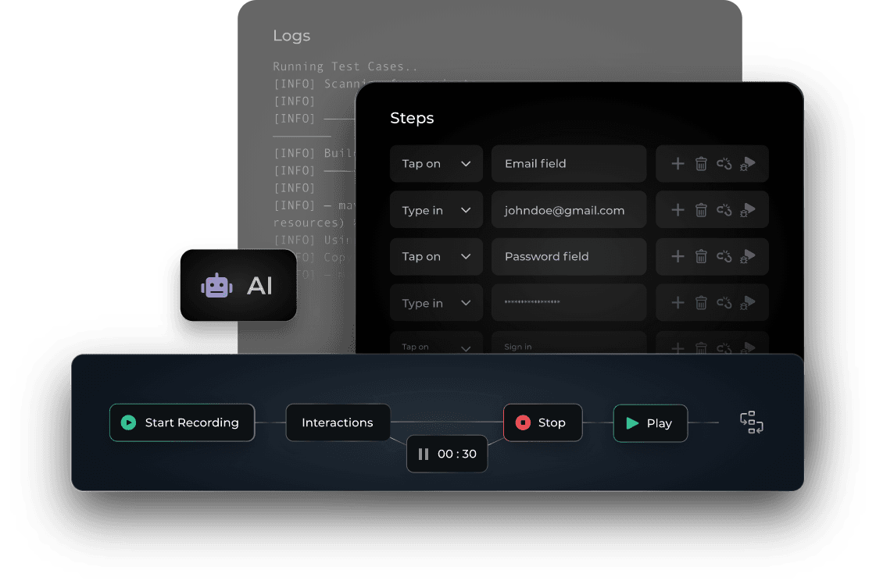Open the Logs panel
Image resolution: width=876 pixels, height=588 pixels.
pyautogui.click(x=291, y=36)
